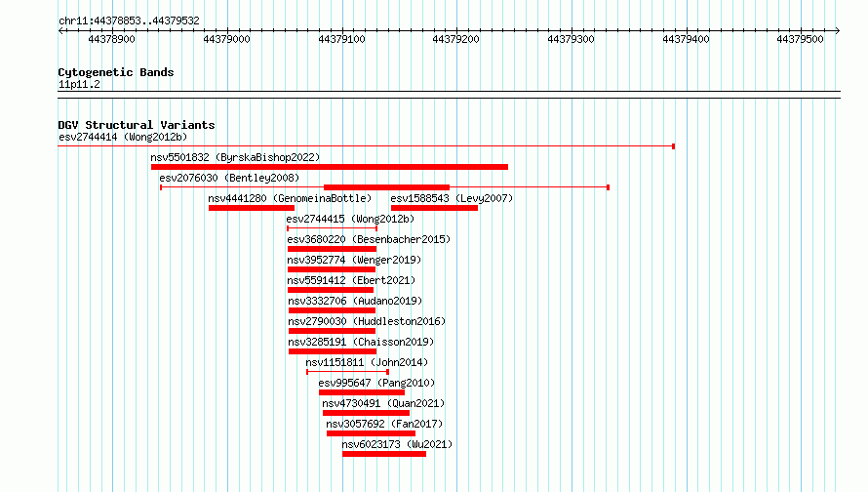
Task: Click ruler position 44379100
Action: [x=341, y=39]
